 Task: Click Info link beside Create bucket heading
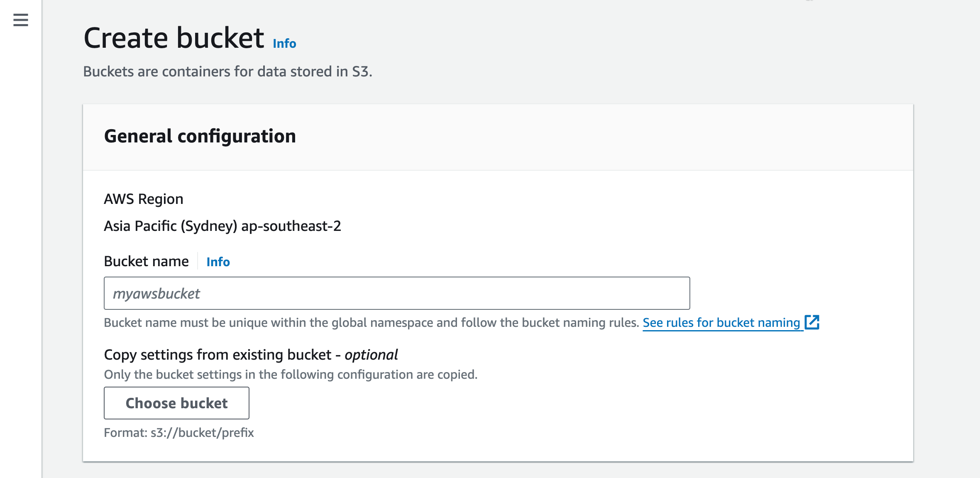[x=284, y=44]
